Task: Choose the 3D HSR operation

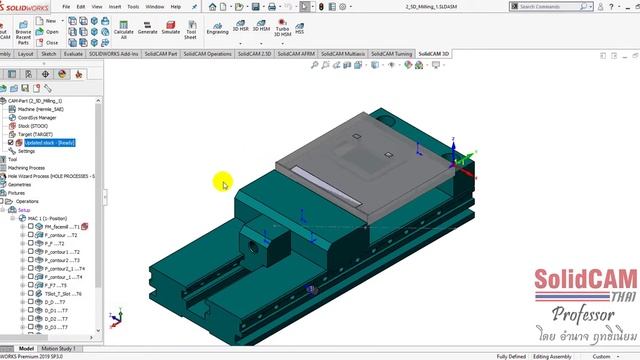Action: [x=240, y=26]
